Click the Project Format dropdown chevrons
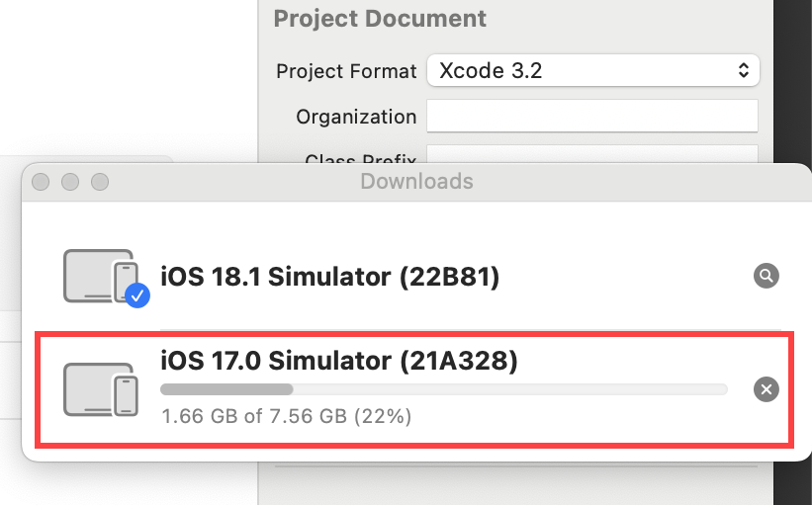The height and width of the screenshot is (505, 812). pyautogui.click(x=744, y=70)
